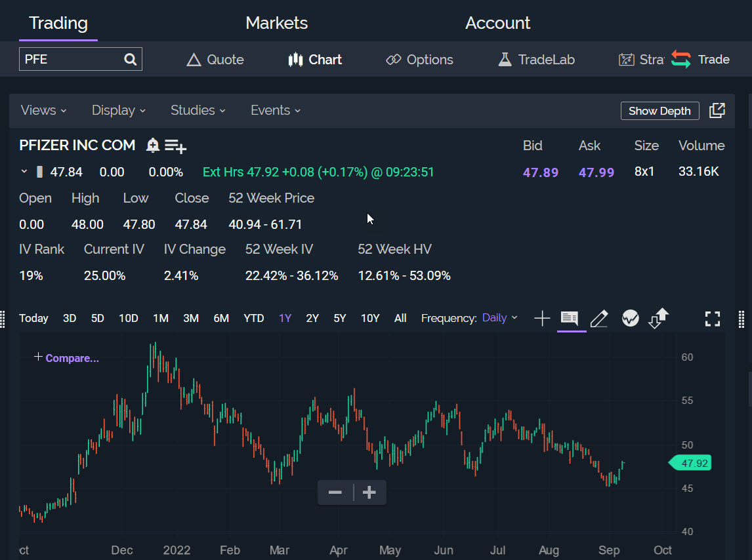Toggle the chart data tooltip icon

(570, 318)
